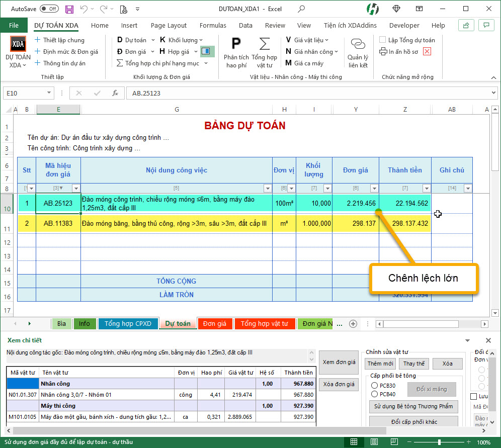Click the red X icon beside In ấn hồ sơ
This screenshot has width=501, height=448.
click(427, 52)
